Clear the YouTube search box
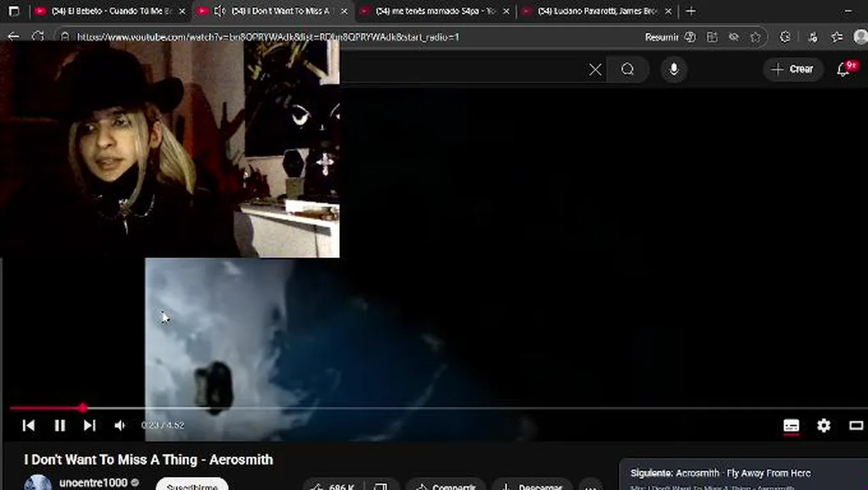This screenshot has width=868, height=490. [595, 69]
